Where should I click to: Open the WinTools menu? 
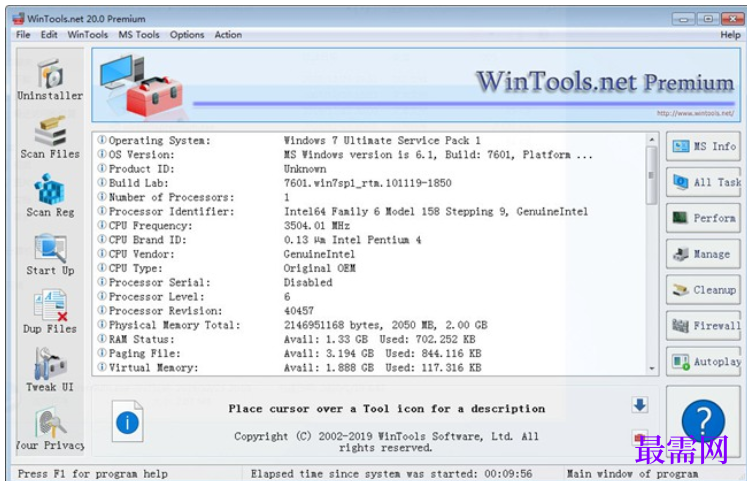(x=88, y=35)
